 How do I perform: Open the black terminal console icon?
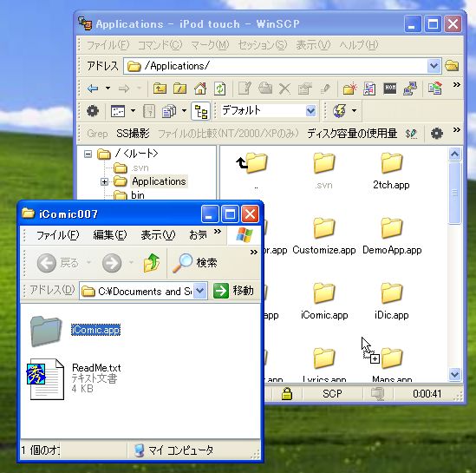(x=390, y=89)
